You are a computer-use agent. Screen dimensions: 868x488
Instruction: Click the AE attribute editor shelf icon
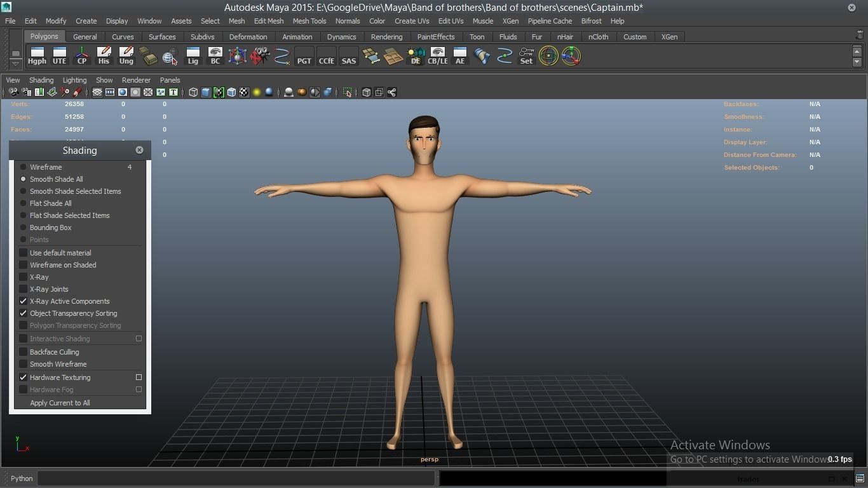[x=460, y=56]
